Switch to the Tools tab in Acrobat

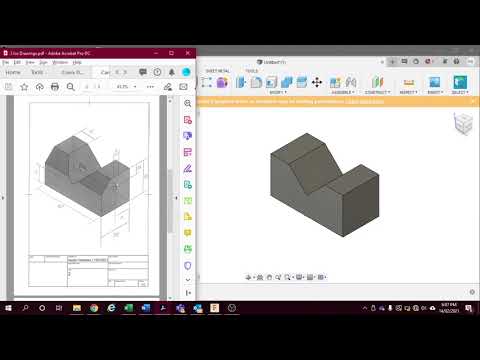pyautogui.click(x=37, y=72)
